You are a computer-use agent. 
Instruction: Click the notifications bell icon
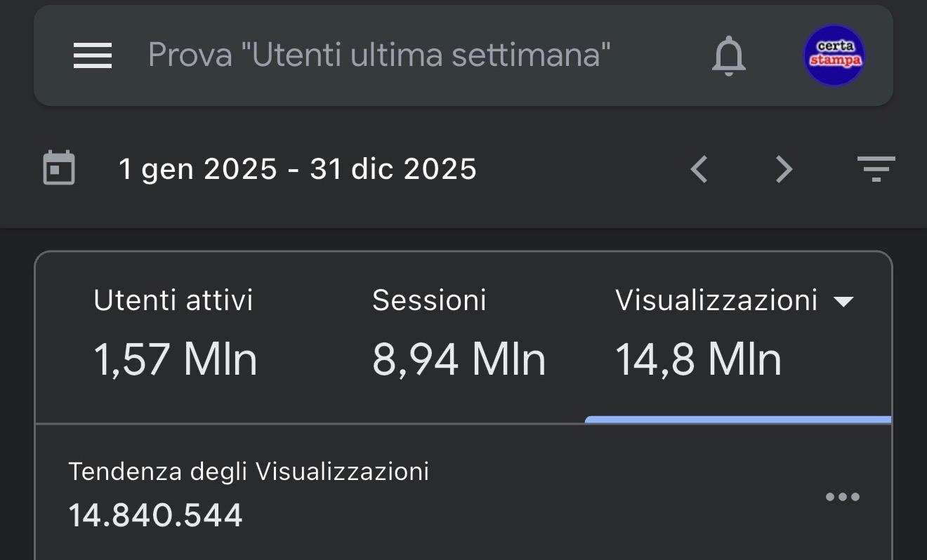point(728,55)
